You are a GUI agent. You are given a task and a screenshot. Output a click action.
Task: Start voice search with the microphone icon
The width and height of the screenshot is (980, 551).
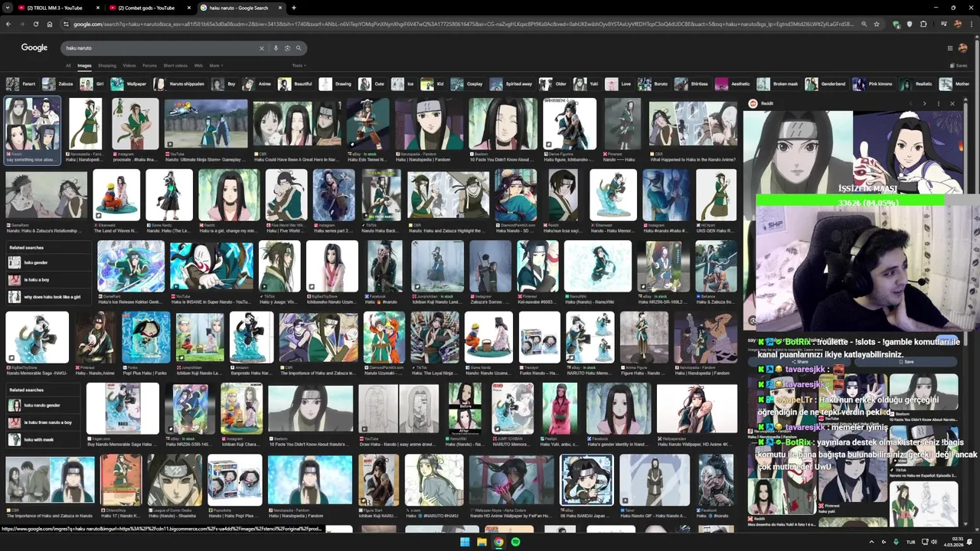tap(276, 48)
